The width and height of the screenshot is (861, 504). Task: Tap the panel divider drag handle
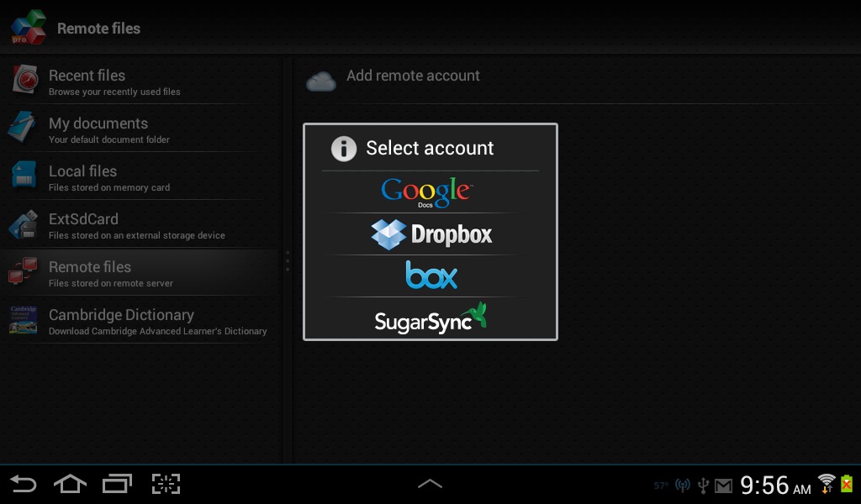(x=287, y=260)
